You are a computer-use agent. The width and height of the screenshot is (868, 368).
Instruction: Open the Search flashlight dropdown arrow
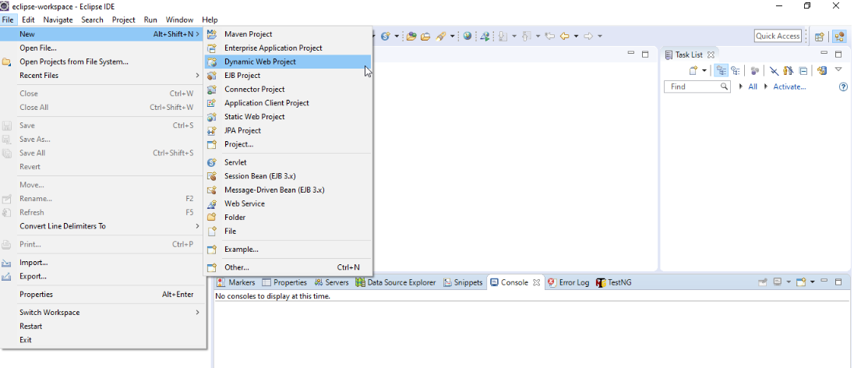point(452,36)
